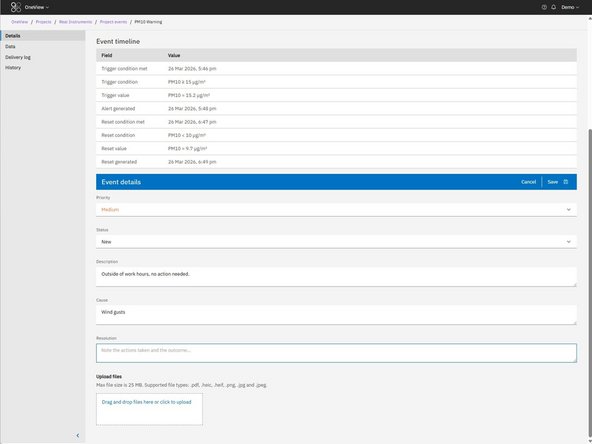Go to Projects breadcrumb link
The height and width of the screenshot is (444, 592).
(x=43, y=22)
